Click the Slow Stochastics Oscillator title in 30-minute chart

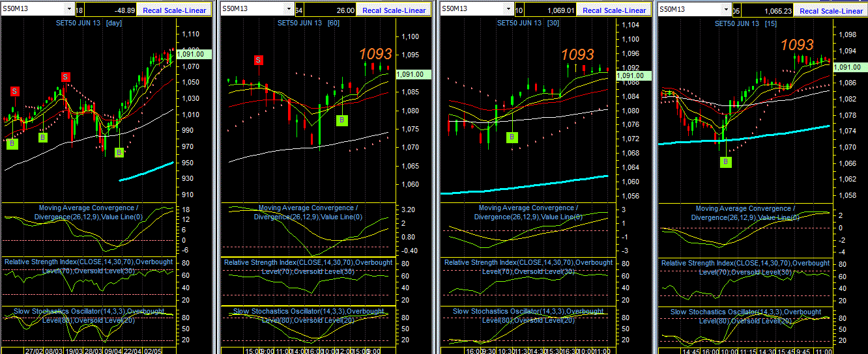coord(528,316)
